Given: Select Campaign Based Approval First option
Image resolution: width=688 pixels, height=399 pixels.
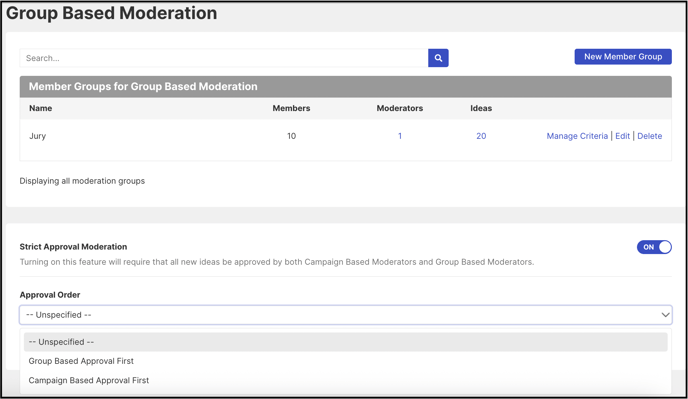Looking at the screenshot, I should 89,380.
